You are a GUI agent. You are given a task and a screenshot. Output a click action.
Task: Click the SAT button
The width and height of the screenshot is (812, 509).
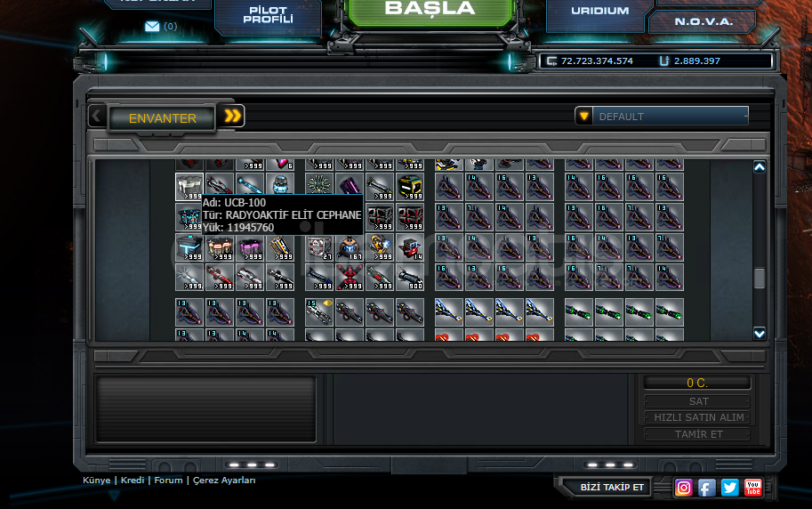click(697, 401)
